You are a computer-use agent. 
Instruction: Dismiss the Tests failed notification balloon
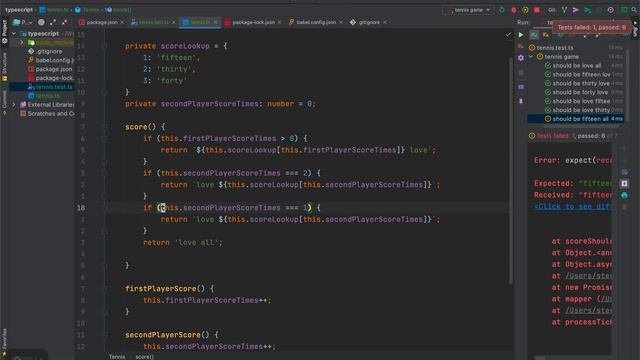(591, 27)
